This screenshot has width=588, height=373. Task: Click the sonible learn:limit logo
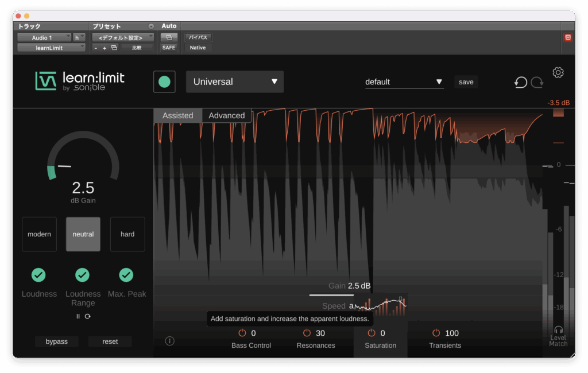[79, 81]
